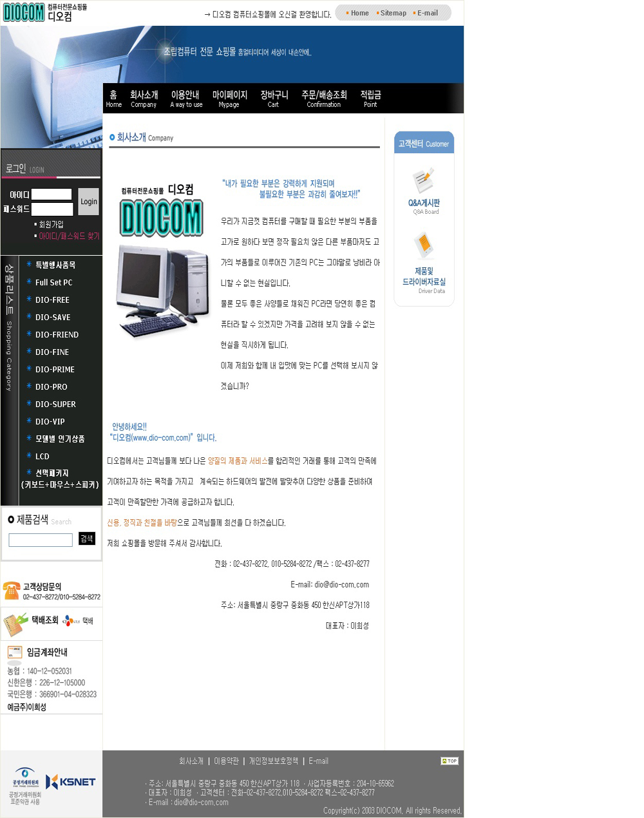Open 주문/배송조회 Confirmation menu
644x818 pixels.
(x=324, y=99)
